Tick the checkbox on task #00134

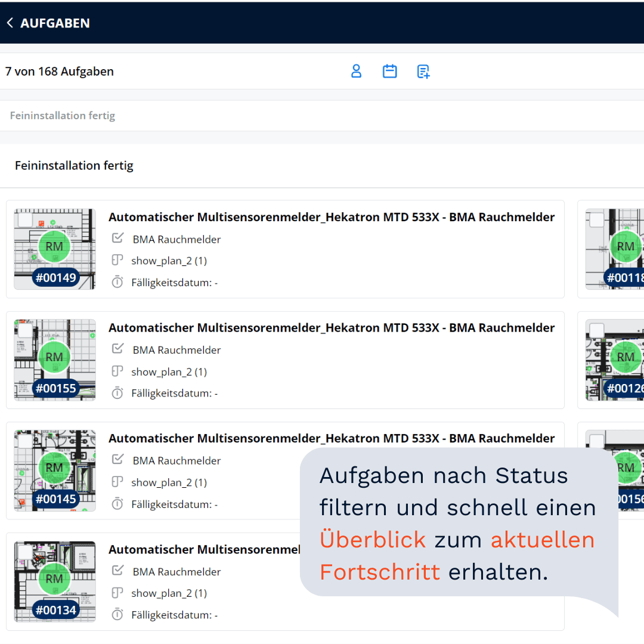click(x=25, y=552)
